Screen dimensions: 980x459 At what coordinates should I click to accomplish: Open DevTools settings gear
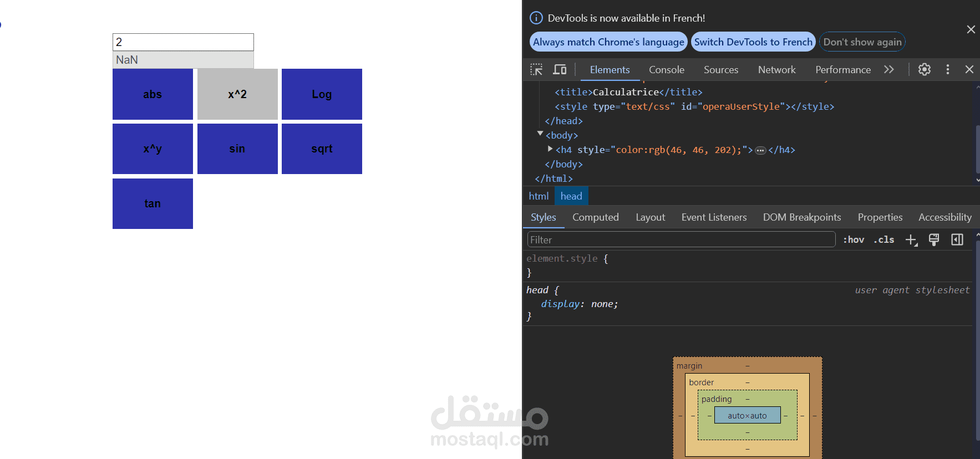925,69
